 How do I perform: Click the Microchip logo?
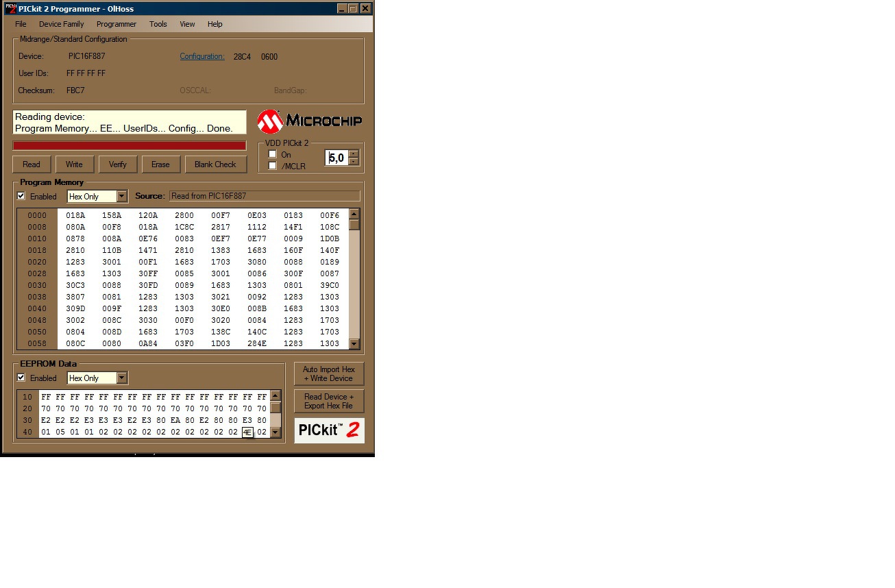pyautogui.click(x=309, y=122)
